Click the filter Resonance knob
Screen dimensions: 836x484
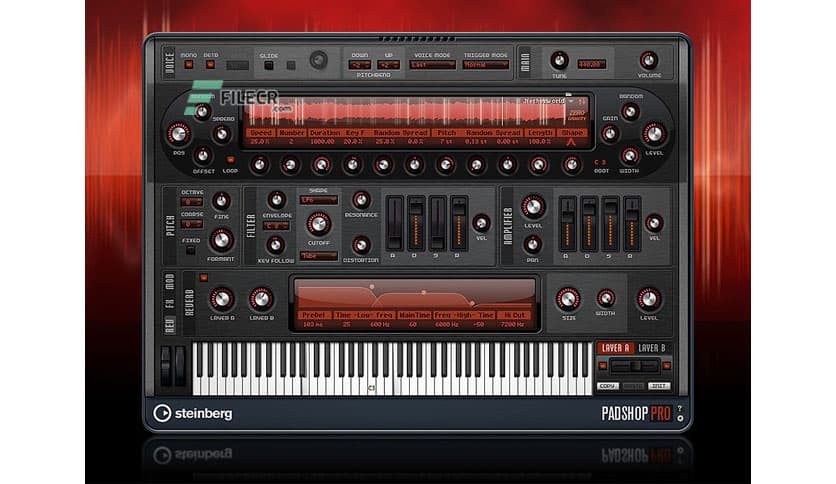tap(361, 200)
